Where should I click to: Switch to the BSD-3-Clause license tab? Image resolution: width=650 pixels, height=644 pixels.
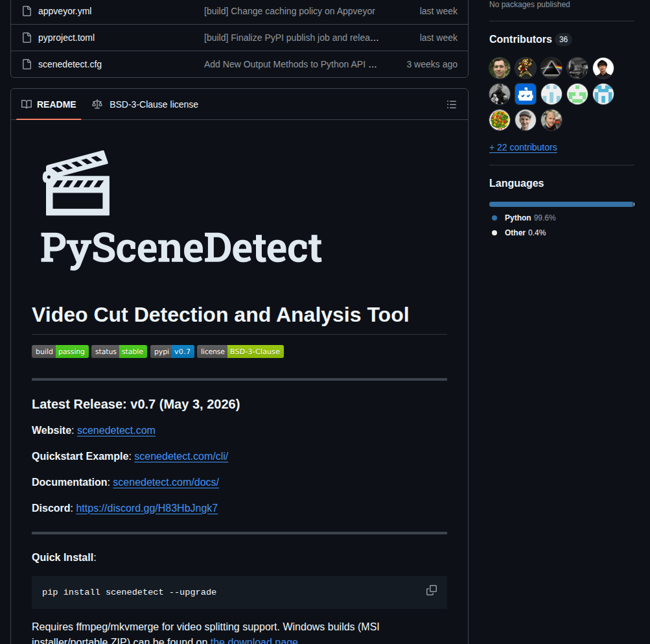coord(146,104)
